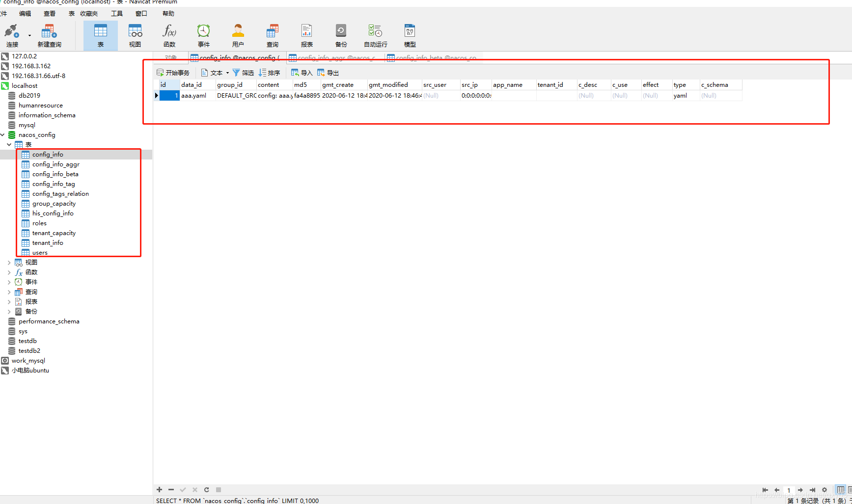The image size is (852, 504).
Task: Expand the 备份 backups tree node
Action: (x=9, y=312)
